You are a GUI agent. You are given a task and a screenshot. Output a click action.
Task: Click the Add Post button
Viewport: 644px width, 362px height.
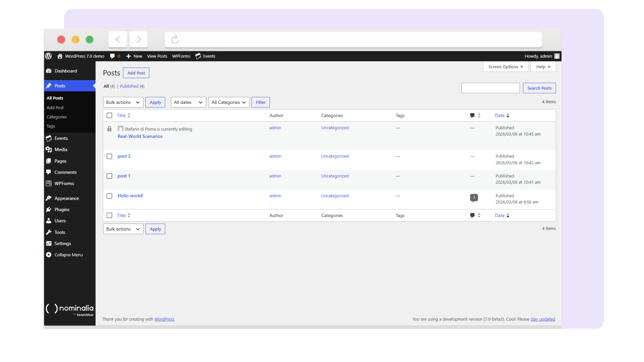pyautogui.click(x=136, y=73)
